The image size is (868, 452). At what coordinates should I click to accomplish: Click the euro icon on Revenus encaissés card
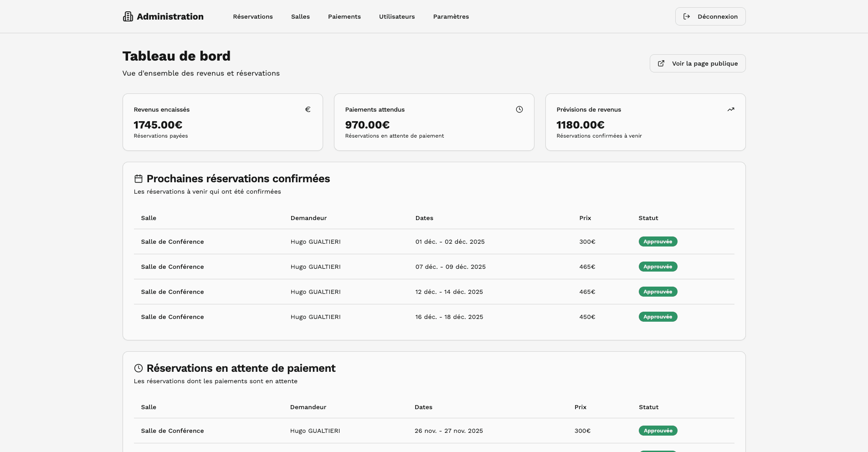(308, 109)
